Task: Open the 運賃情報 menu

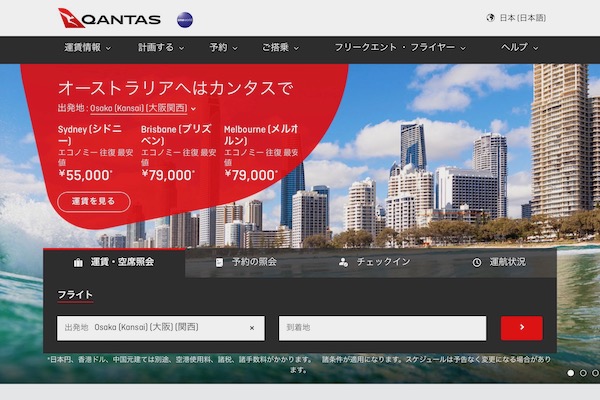Action: pos(87,47)
